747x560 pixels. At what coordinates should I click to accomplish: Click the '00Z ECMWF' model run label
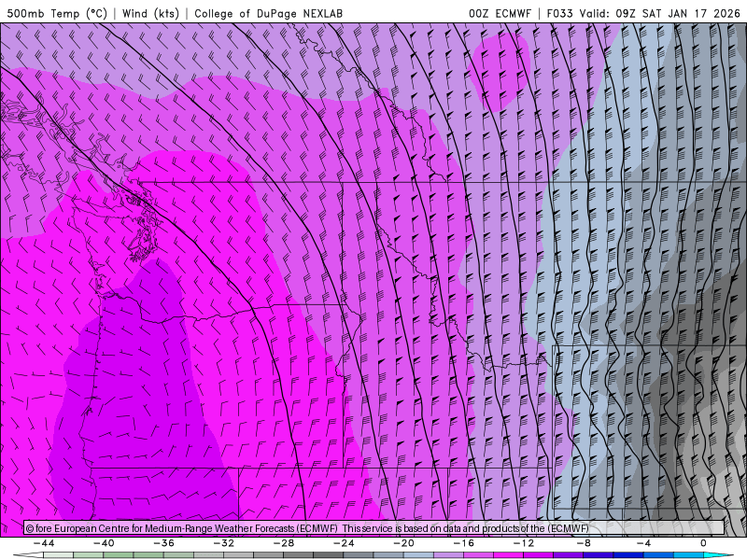point(500,13)
